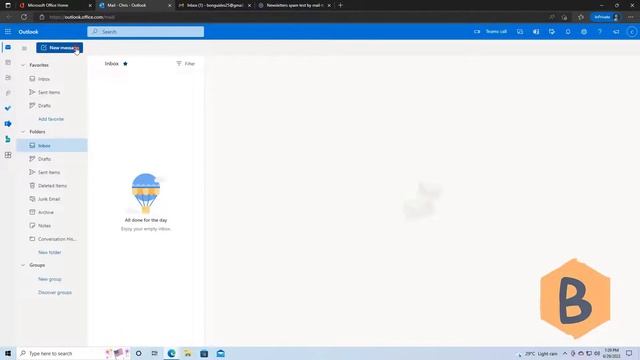Open the Filter dropdown in message list

tap(186, 64)
